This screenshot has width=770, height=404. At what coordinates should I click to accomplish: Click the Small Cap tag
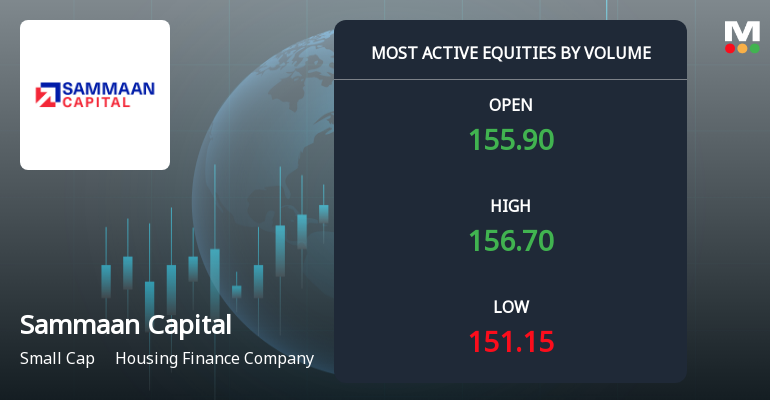click(x=57, y=358)
